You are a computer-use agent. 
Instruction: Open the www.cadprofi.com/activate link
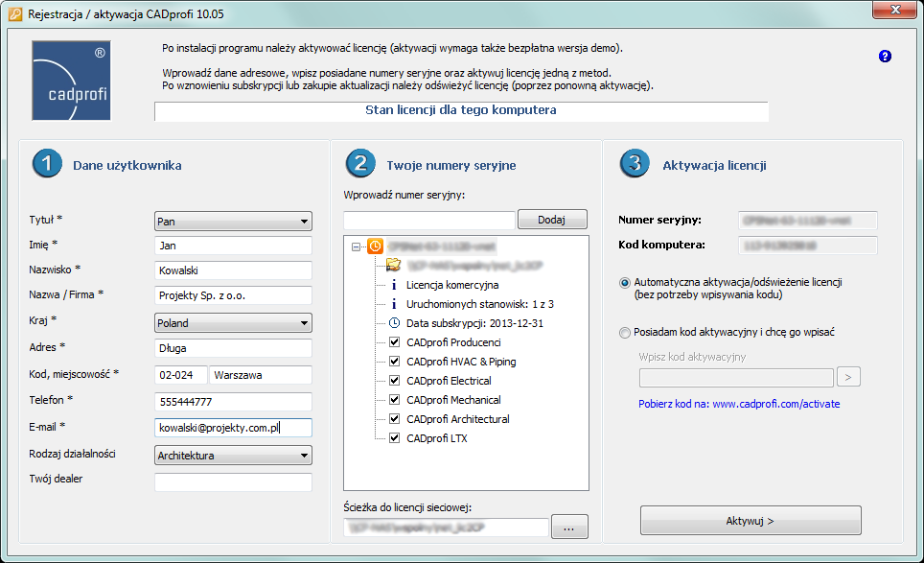[x=776, y=404]
